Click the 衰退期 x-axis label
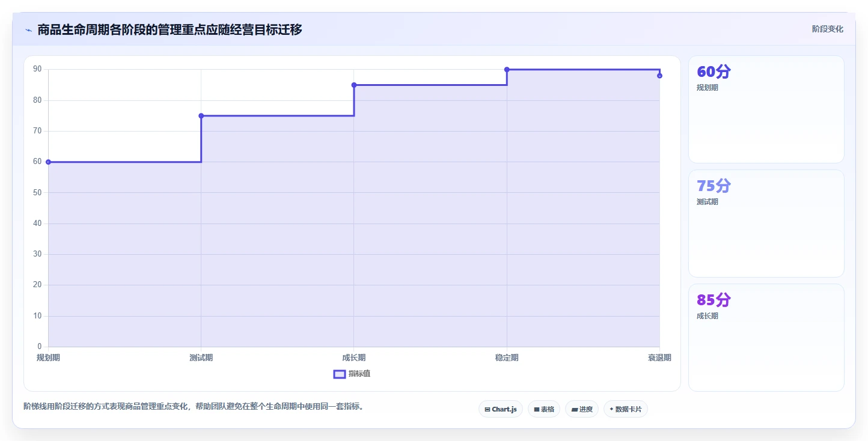Screen dimensions: 868x441 click(x=659, y=358)
